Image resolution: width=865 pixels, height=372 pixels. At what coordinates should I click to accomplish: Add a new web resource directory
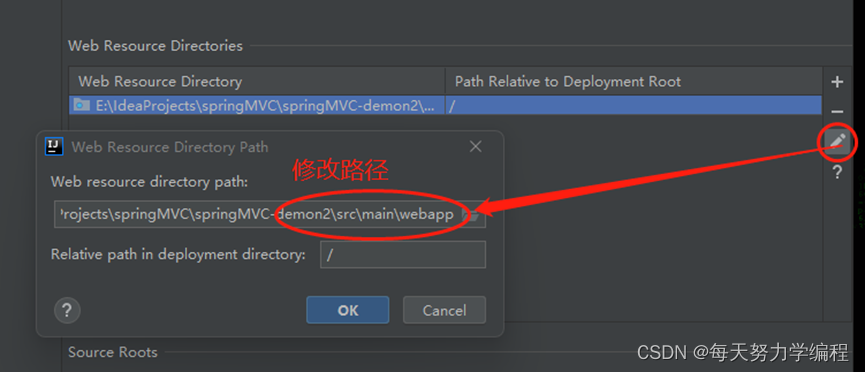[837, 82]
